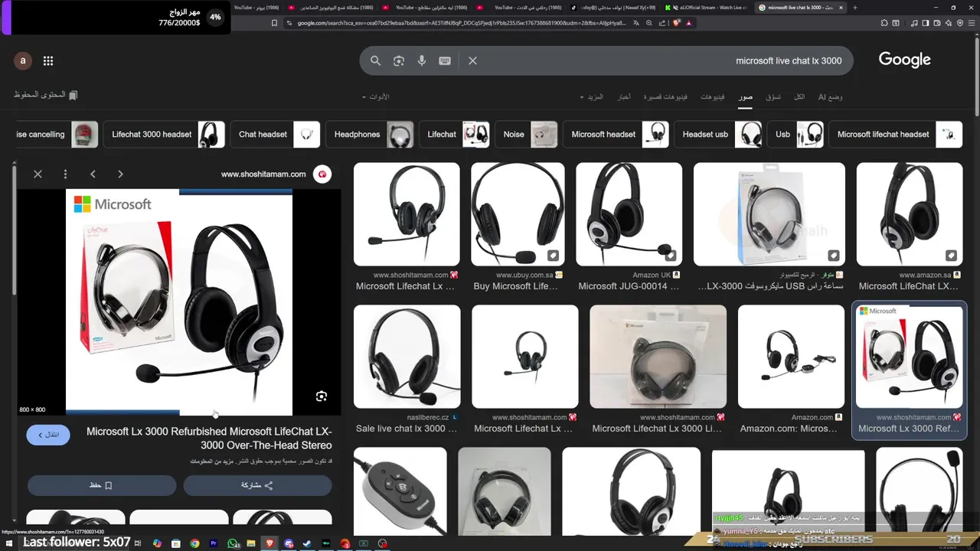980x551 pixels.
Task: Open the Amazon.com: Micros... headset result thumbnail
Action: (791, 357)
